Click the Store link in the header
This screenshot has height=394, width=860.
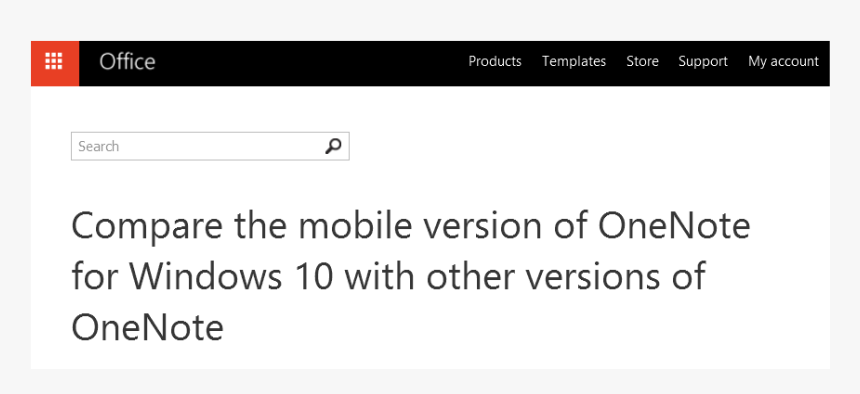(x=642, y=61)
